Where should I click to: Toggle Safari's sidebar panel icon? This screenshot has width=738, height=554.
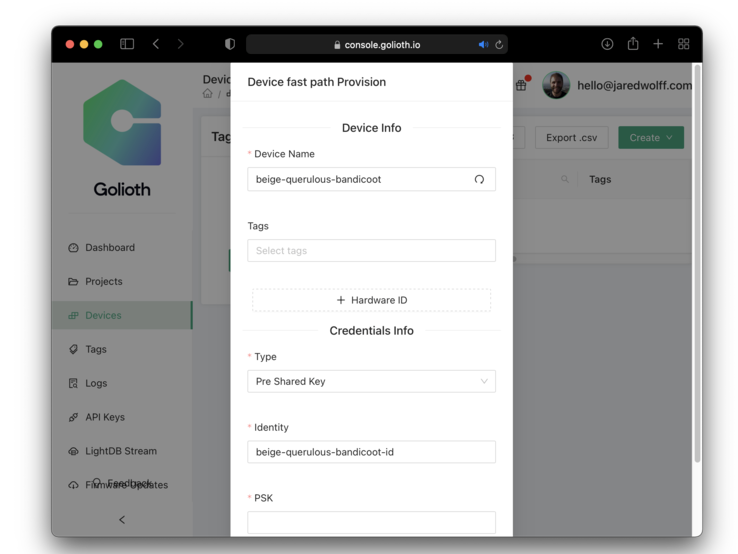pos(127,44)
